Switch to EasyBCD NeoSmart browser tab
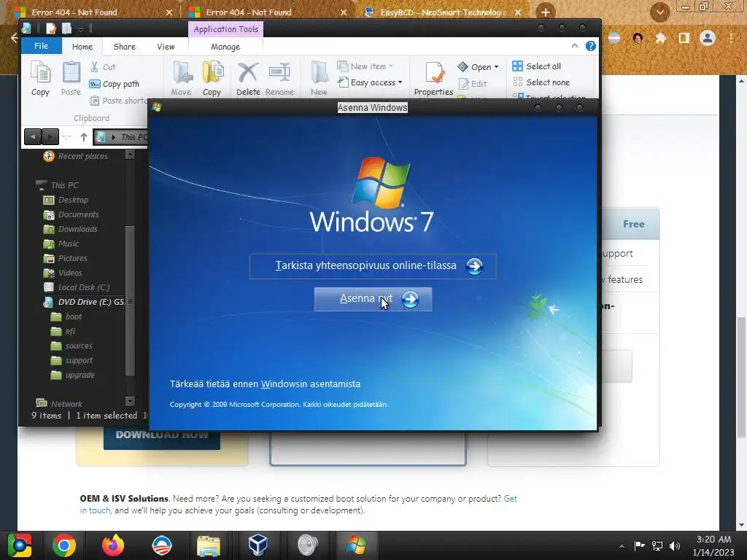 [x=440, y=12]
